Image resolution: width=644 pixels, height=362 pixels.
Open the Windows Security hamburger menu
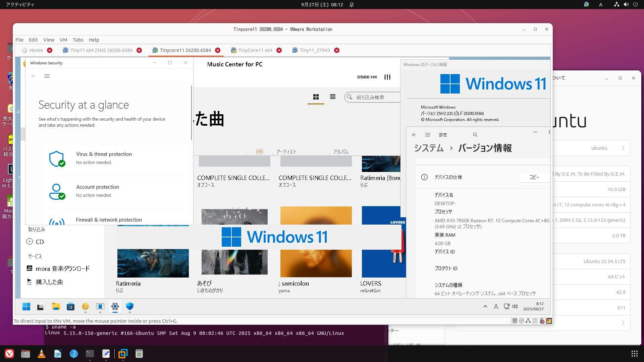pos(47,76)
